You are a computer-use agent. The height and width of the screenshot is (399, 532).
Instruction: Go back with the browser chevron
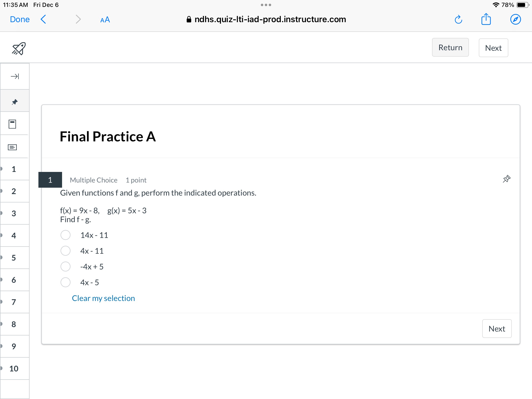click(43, 19)
